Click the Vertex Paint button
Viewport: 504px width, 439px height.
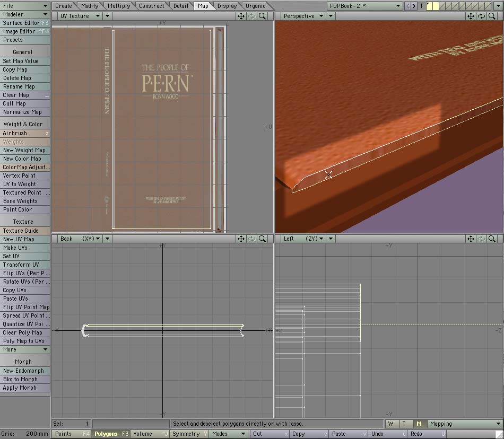[25, 175]
